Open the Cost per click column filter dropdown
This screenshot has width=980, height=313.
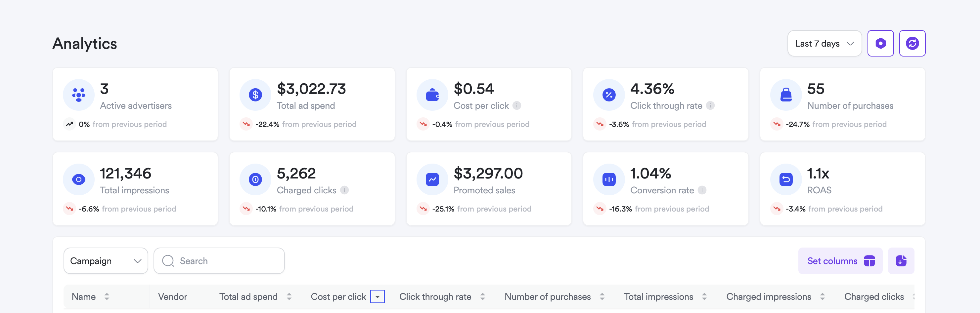pyautogui.click(x=378, y=296)
